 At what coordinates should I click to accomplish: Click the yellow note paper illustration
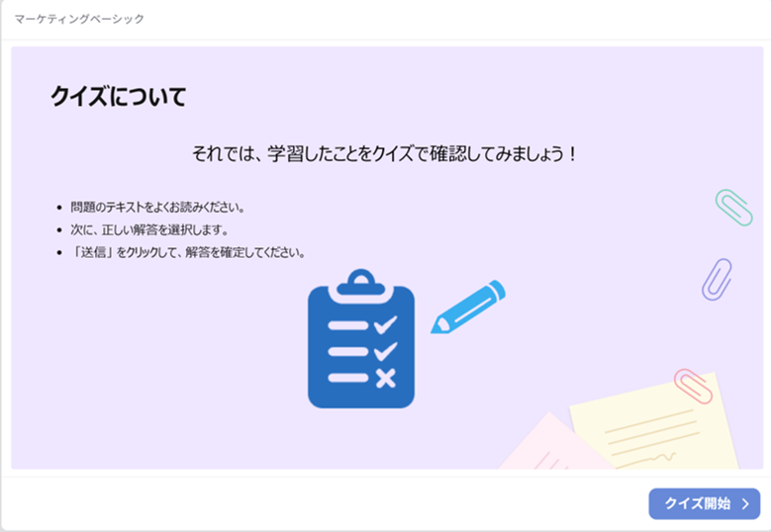click(x=654, y=422)
